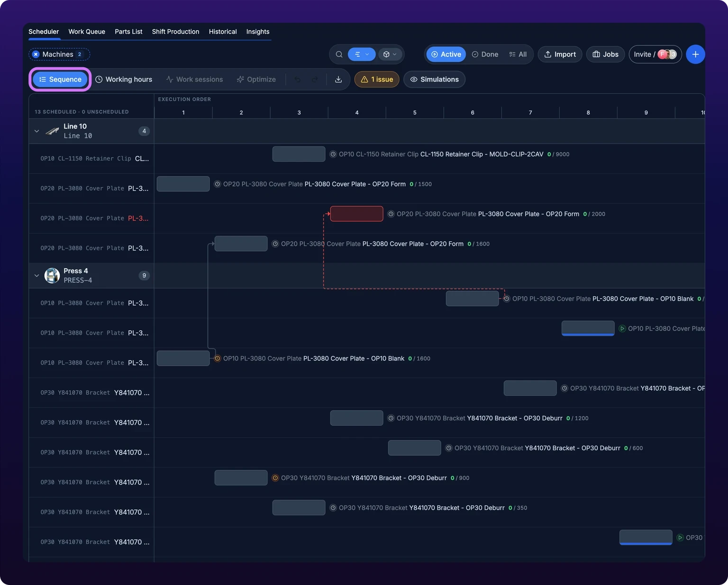Select the Active filter

click(446, 54)
